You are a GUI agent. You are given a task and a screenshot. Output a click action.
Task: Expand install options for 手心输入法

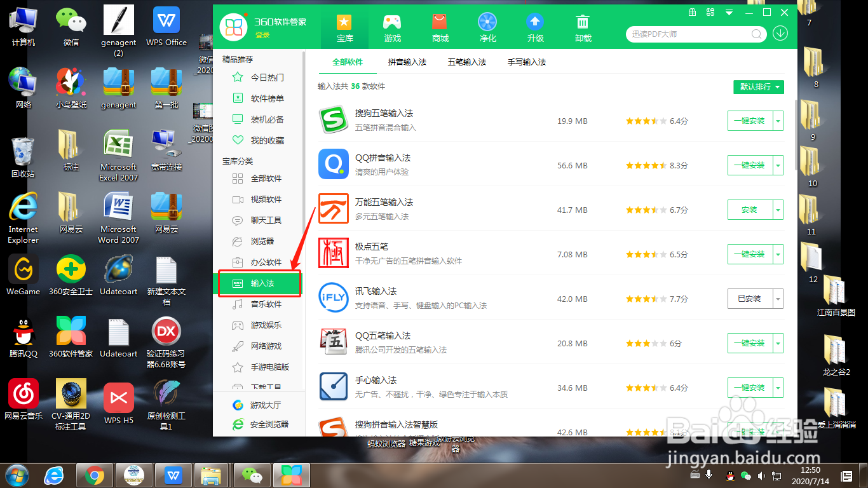[x=778, y=388]
